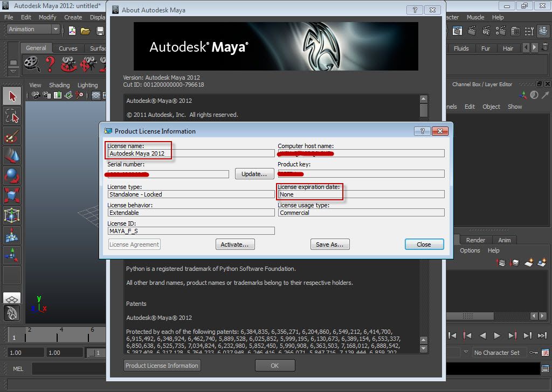Click the Image Plane panel icon
The height and width of the screenshot is (392, 552).
[68, 95]
